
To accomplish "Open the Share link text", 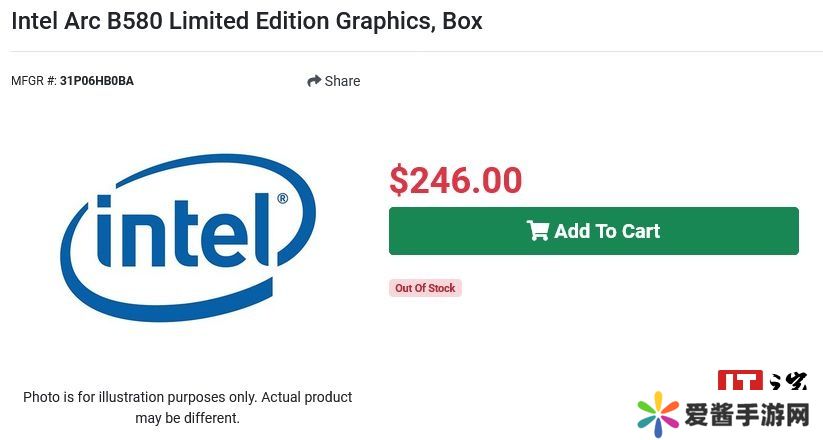I will pyautogui.click(x=342, y=81).
